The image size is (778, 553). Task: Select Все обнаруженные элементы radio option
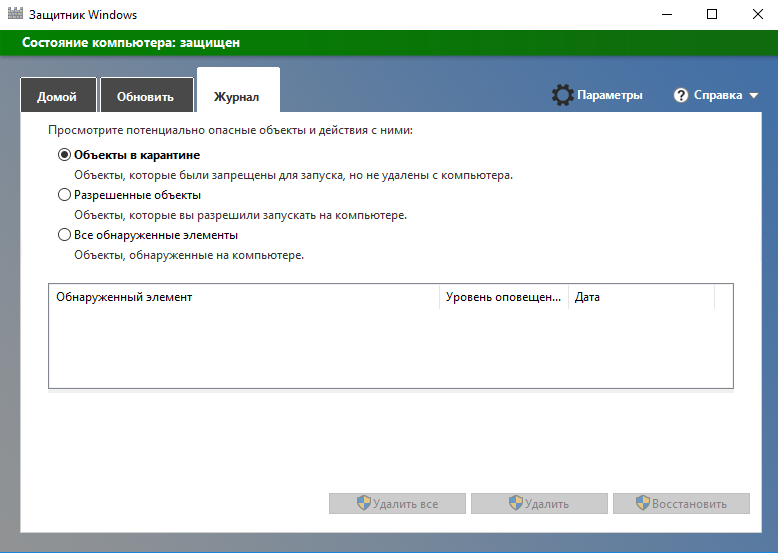[64, 235]
